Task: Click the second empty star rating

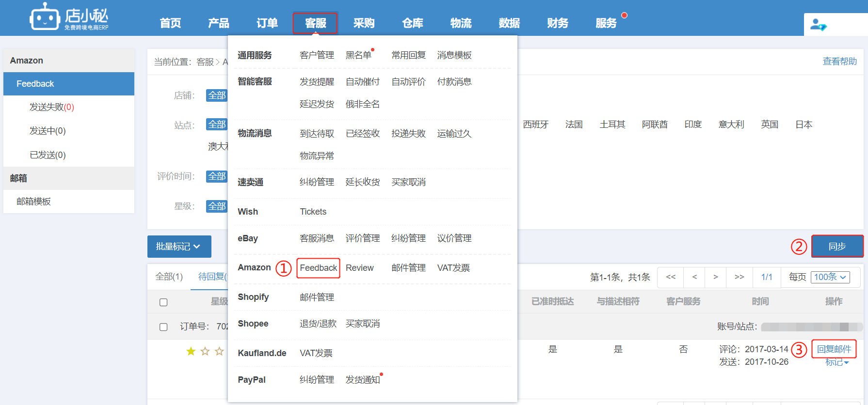Action: (219, 351)
